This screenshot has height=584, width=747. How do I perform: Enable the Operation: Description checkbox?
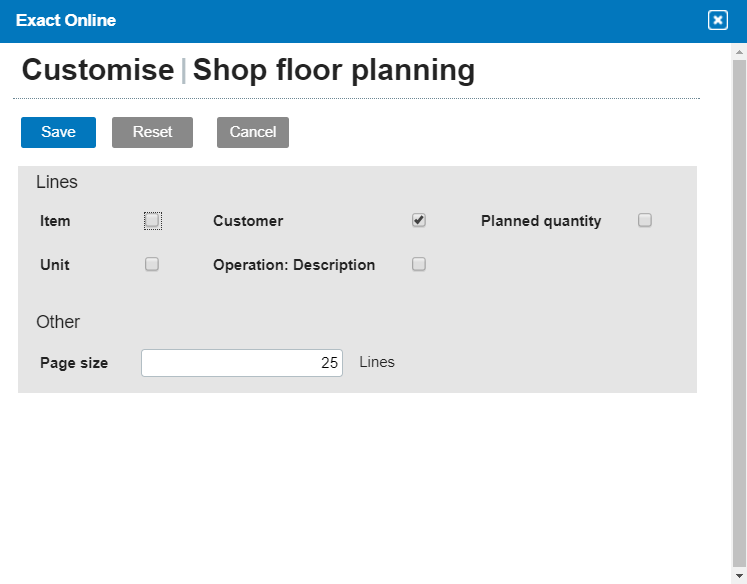419,265
